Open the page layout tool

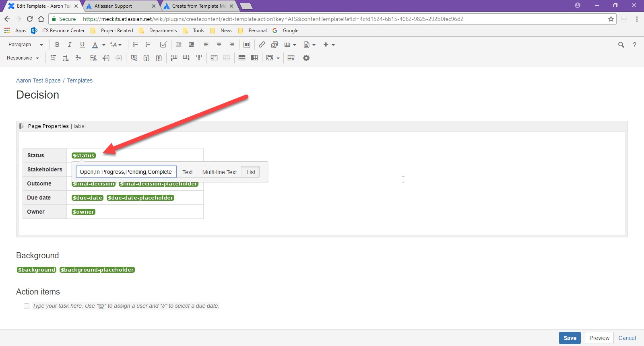(x=247, y=45)
